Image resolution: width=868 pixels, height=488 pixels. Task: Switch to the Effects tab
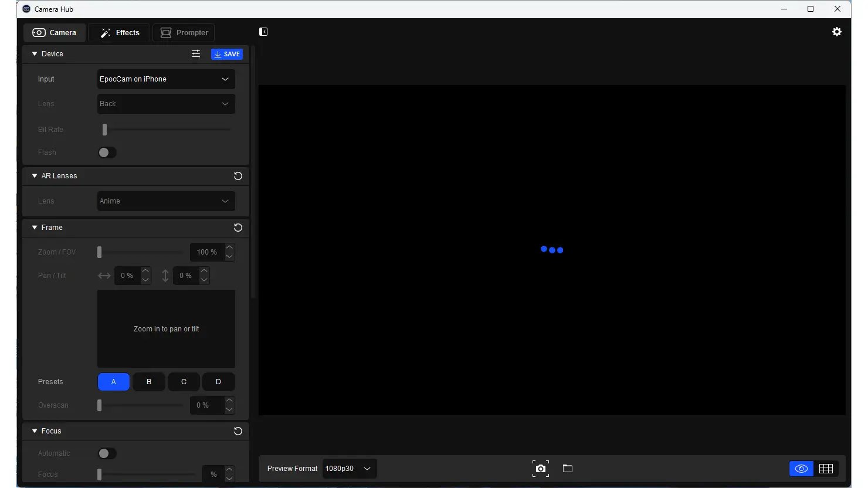[x=120, y=33]
